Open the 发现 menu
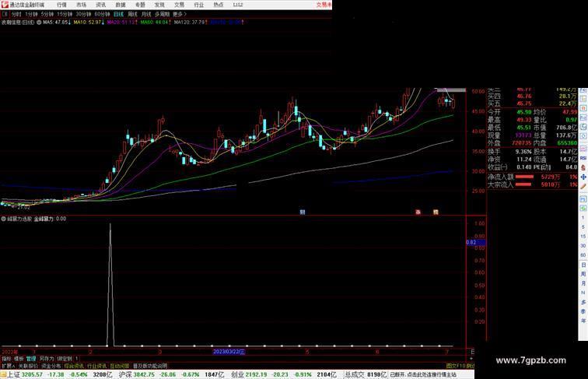 (159, 5)
